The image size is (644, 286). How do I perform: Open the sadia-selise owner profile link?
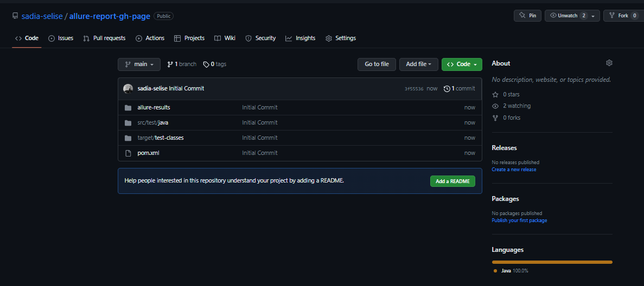[x=42, y=16]
